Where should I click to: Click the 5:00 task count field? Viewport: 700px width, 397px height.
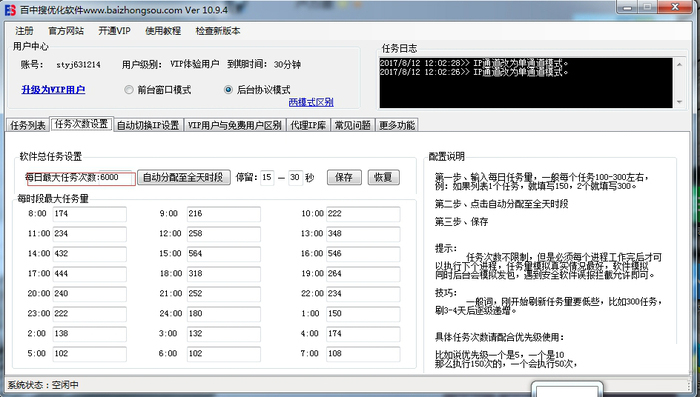(x=89, y=354)
